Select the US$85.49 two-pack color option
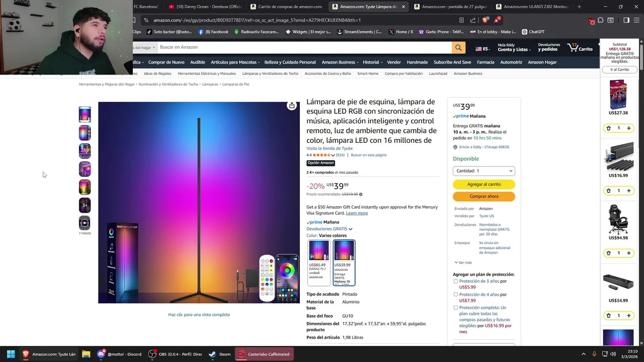 click(318, 262)
